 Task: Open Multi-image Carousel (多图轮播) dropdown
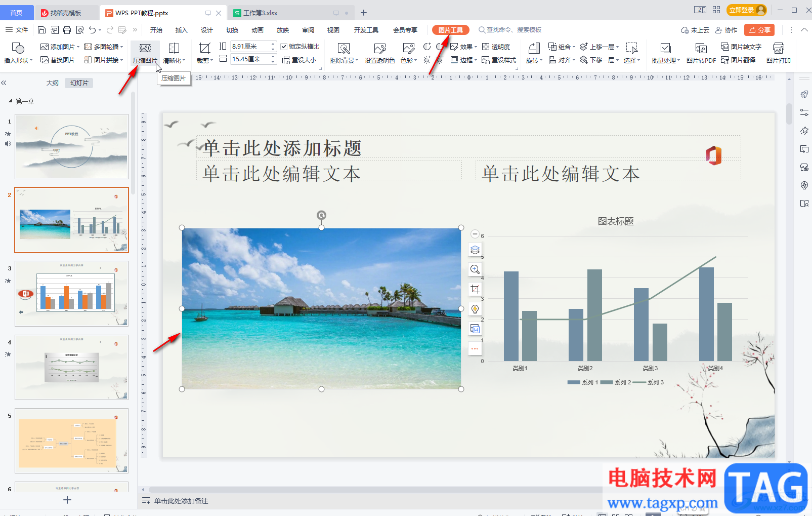[103, 47]
